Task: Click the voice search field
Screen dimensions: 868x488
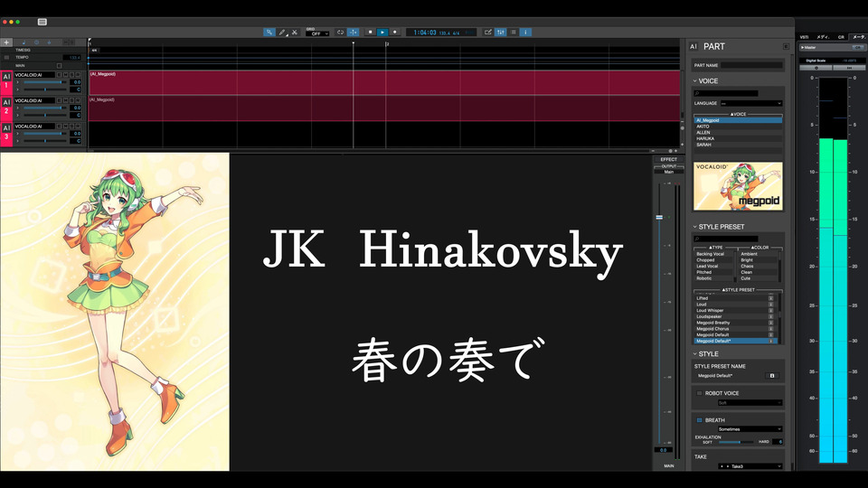Action: click(x=726, y=93)
